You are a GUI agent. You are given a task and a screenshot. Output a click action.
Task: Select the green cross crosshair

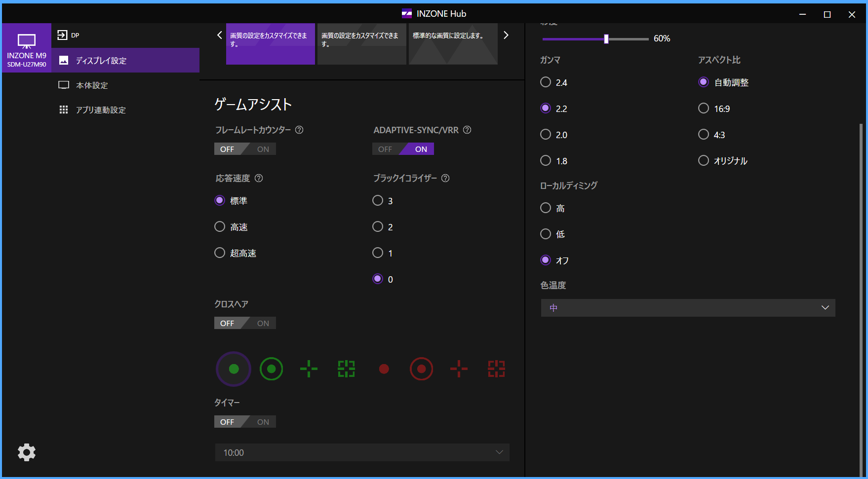309,369
